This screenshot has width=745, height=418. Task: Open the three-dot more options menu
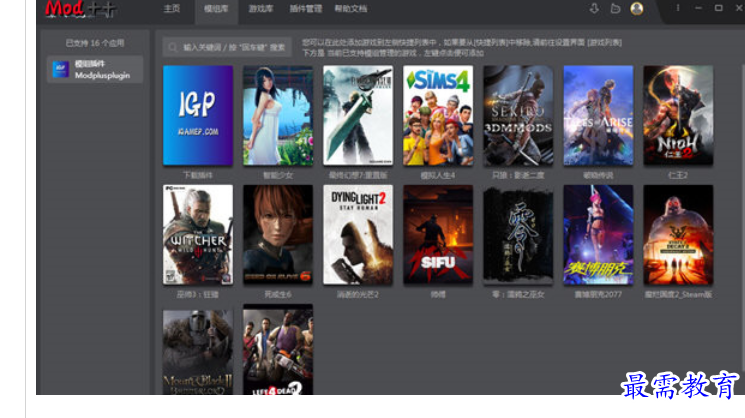[x=678, y=8]
